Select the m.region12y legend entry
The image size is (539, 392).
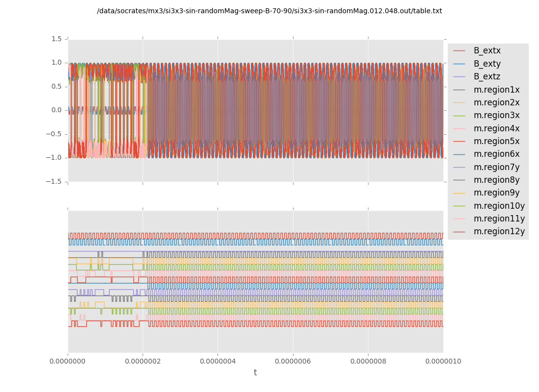[499, 231]
